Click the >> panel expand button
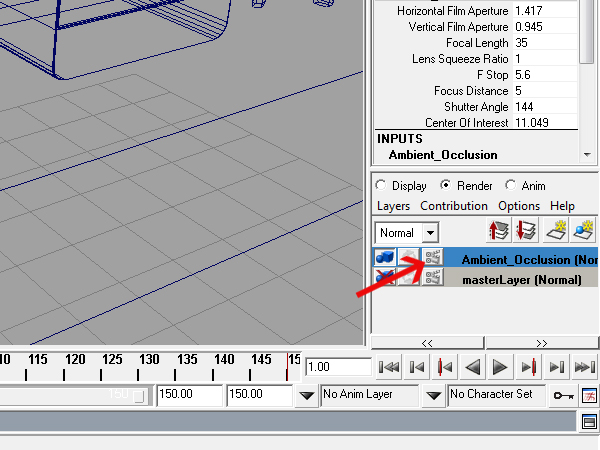The height and width of the screenshot is (450, 600). point(542,343)
